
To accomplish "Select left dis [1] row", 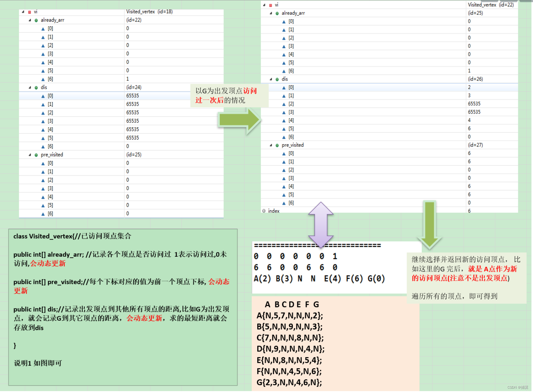I will click(121, 104).
